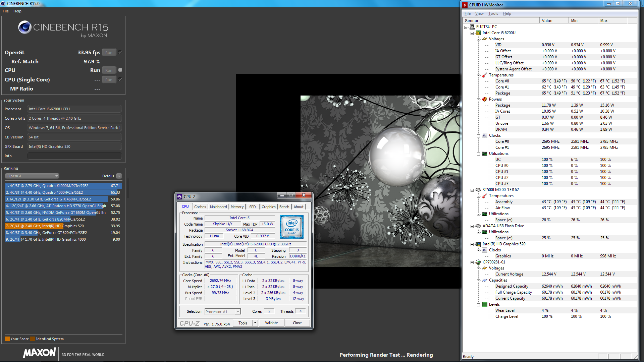This screenshot has width=644, height=362.
Task: Click the ST500LM0 Utilizations graph icon
Action: [485, 214]
